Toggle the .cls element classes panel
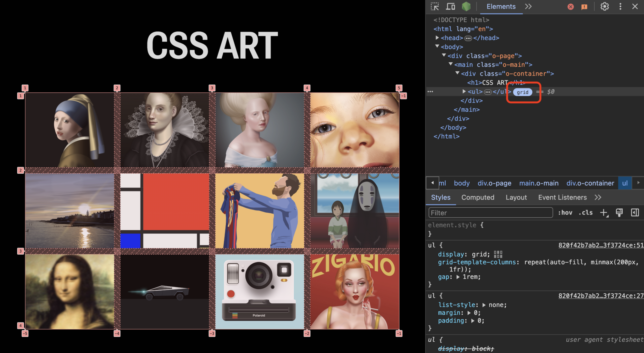644x353 pixels. click(586, 213)
